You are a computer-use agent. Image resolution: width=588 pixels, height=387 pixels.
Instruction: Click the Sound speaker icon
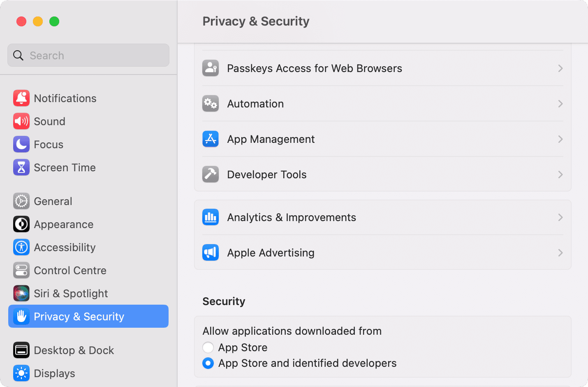21,121
